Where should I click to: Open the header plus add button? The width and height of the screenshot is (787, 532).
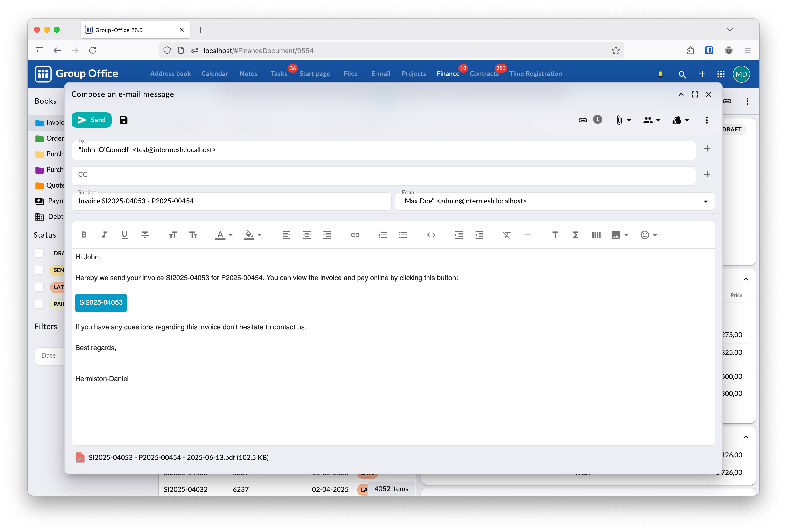coord(702,74)
